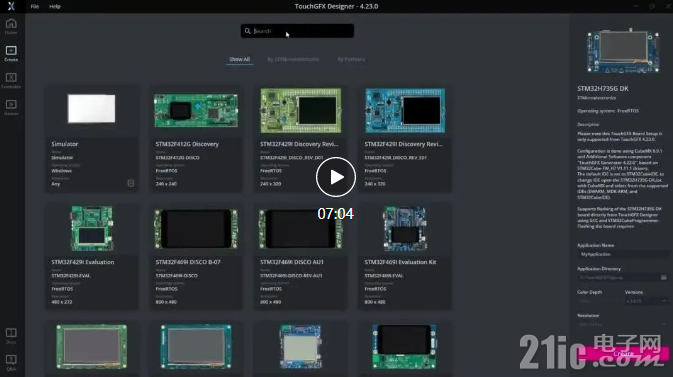Select the STM32F429I Evaluation board thumbnail
The width and height of the screenshot is (673, 377).
coord(91,228)
